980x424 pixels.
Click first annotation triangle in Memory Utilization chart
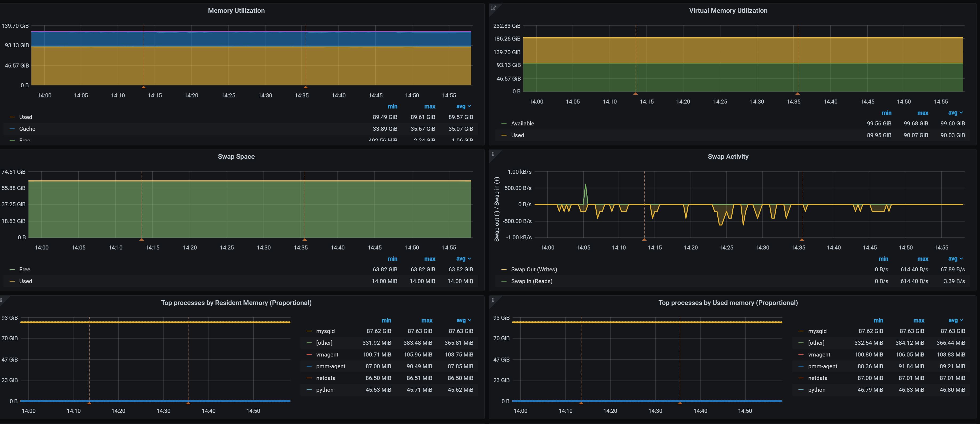143,87
